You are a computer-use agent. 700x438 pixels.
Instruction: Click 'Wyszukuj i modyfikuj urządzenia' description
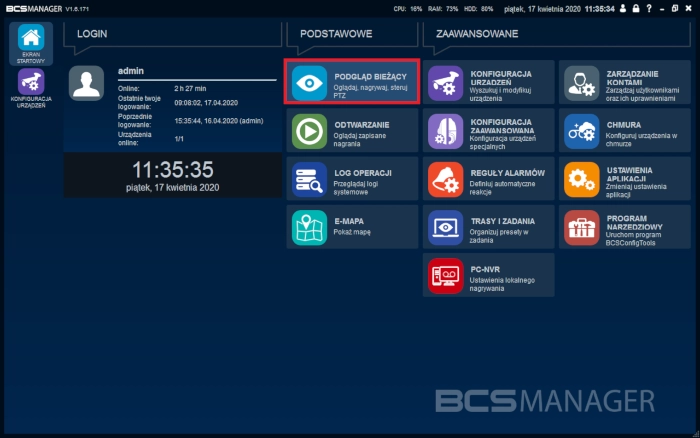tap(500, 94)
